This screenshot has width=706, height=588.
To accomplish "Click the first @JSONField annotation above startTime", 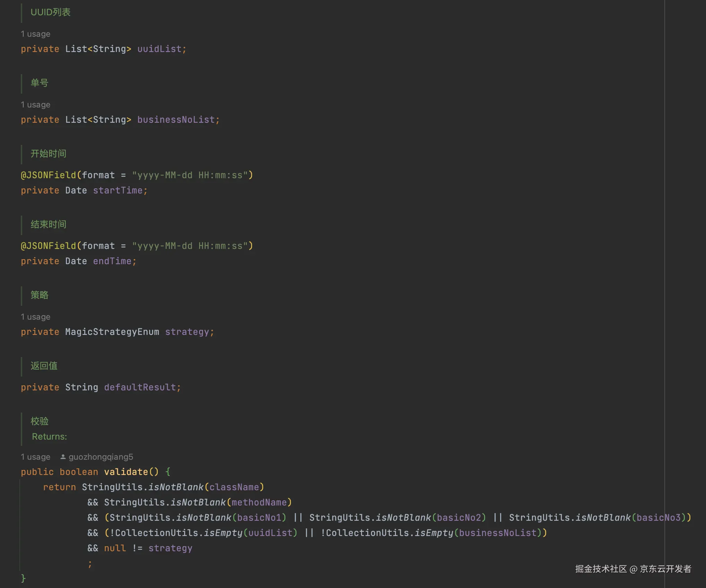I will click(x=48, y=175).
